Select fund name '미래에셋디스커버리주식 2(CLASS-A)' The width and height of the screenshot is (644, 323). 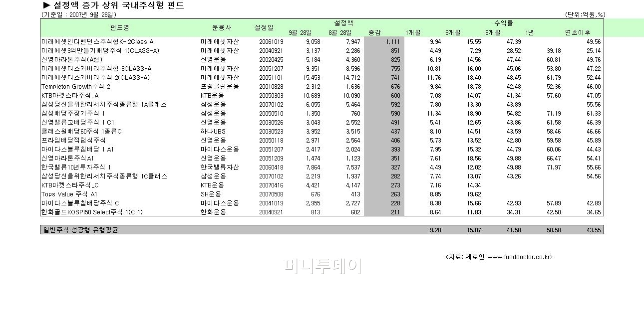click(x=95, y=78)
